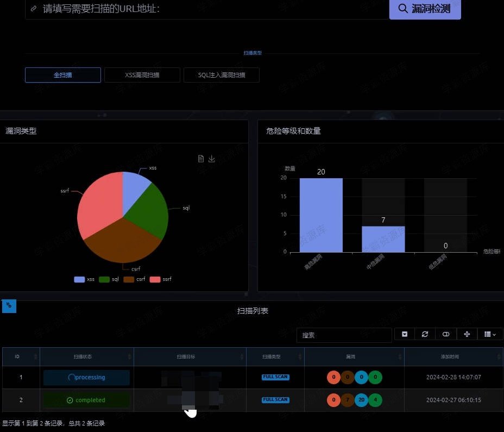The width and height of the screenshot is (504, 432).
Task: Focus the 搜索 table search box
Action: coord(344,335)
